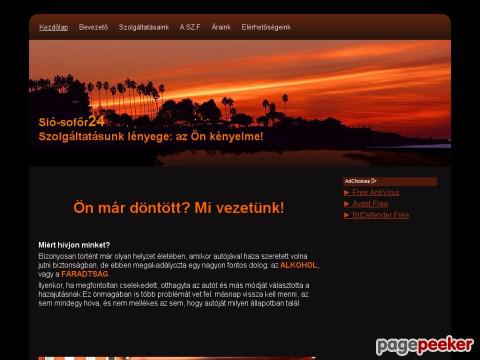Select the Á.SZ.F navigation item
480x360 pixels.
(x=190, y=27)
